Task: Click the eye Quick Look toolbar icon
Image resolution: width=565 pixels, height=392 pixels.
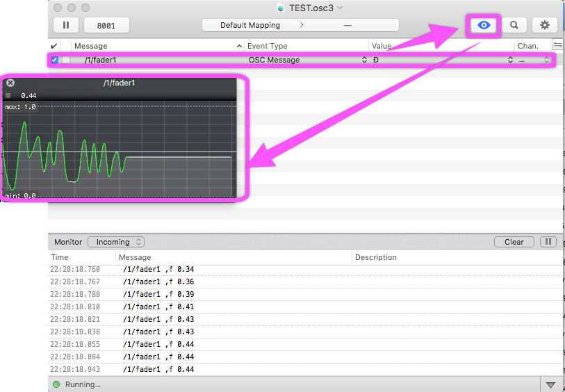Action: (x=484, y=25)
